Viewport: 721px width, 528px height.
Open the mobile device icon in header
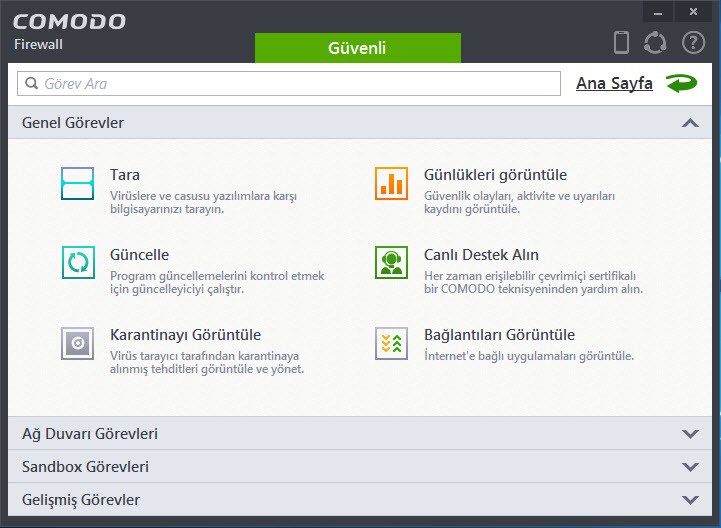621,42
